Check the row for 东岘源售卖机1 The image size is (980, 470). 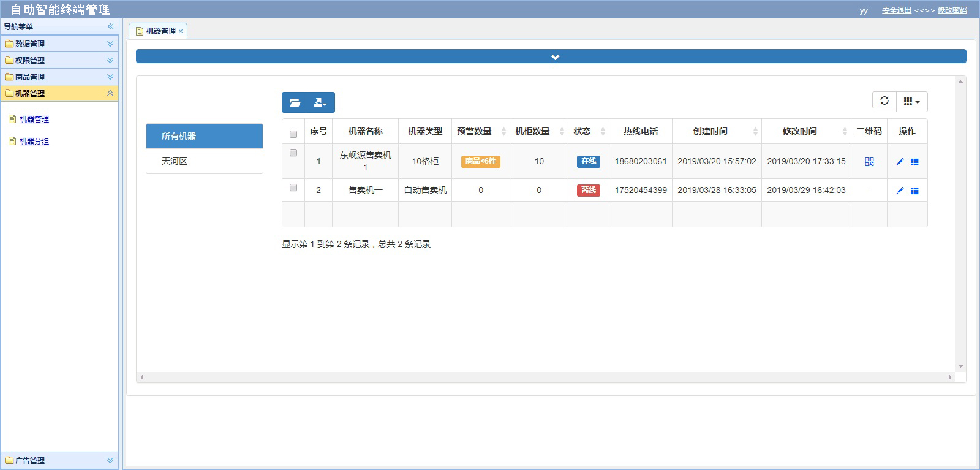pyautogui.click(x=293, y=153)
